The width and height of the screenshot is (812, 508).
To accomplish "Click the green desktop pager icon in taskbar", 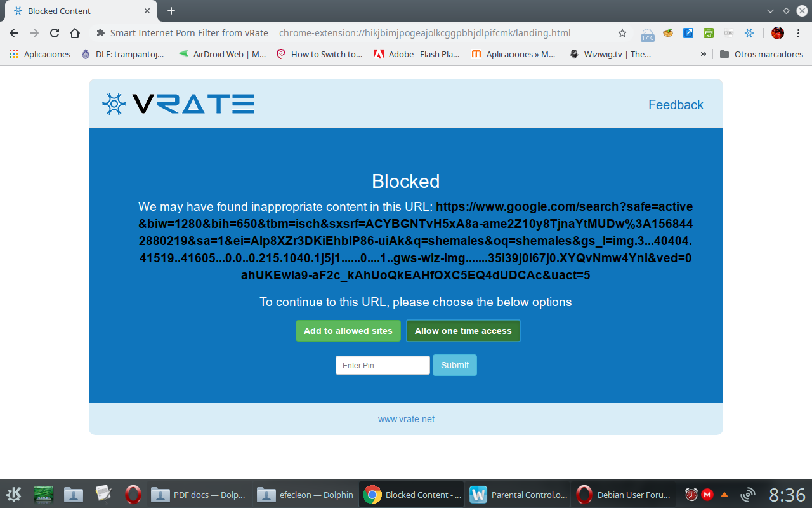I will click(x=44, y=494).
